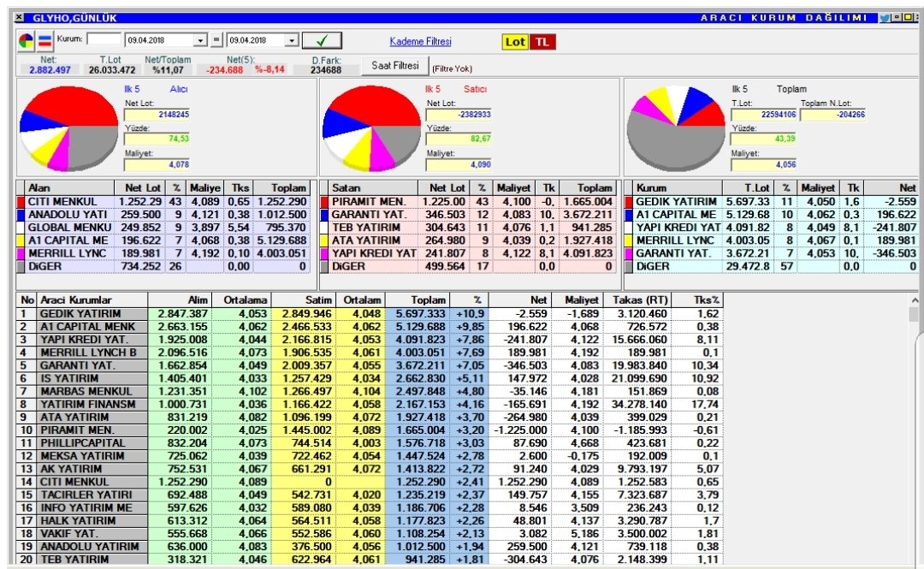Select VAKIF YAT. row
Screen dimensions: 924x569
tap(369, 534)
